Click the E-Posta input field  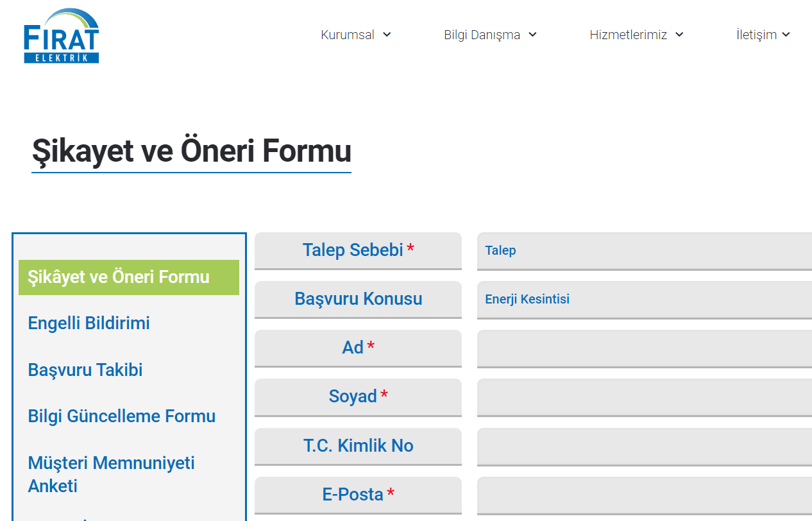pyautogui.click(x=644, y=495)
